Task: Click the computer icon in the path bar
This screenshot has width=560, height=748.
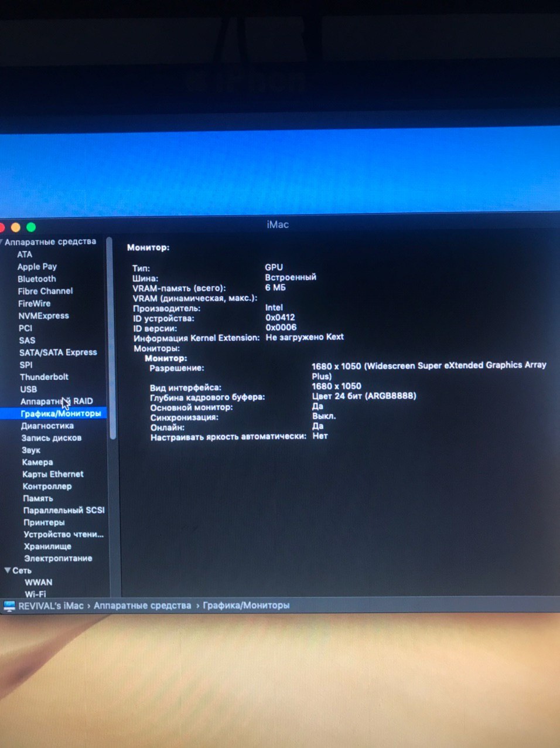Action: tap(9, 606)
